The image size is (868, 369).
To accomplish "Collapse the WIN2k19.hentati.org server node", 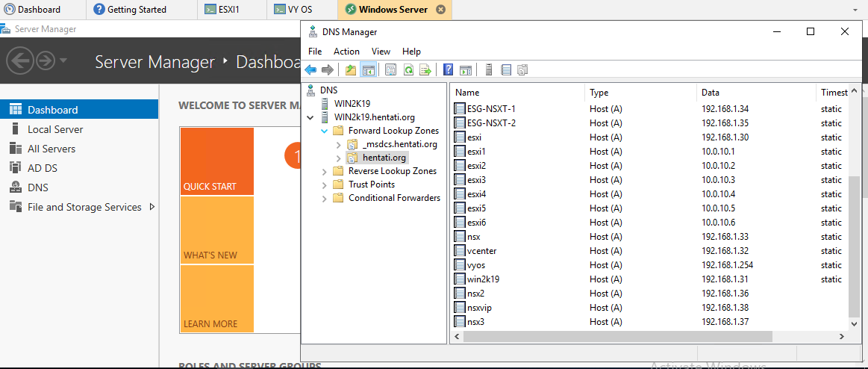I will pyautogui.click(x=310, y=117).
